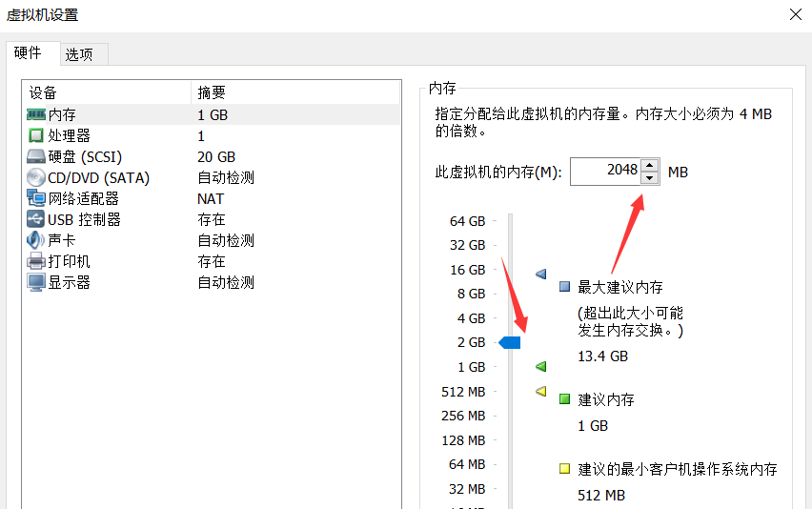Select the 打印机 device row
Viewport: 812px width, 509px height.
coord(213,261)
